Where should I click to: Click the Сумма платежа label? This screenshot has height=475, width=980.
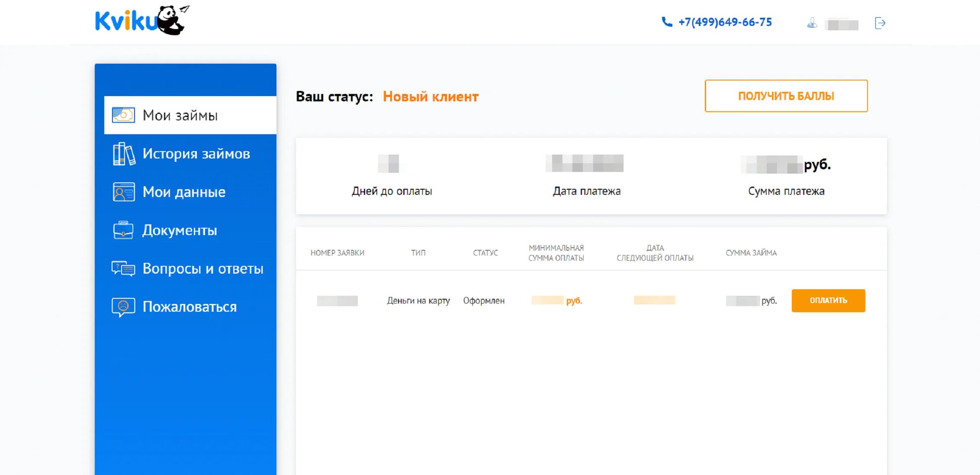point(786,191)
